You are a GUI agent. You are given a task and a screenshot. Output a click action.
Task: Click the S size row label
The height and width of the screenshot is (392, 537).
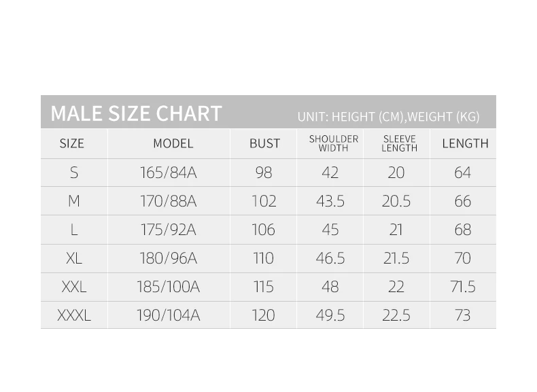point(74,173)
